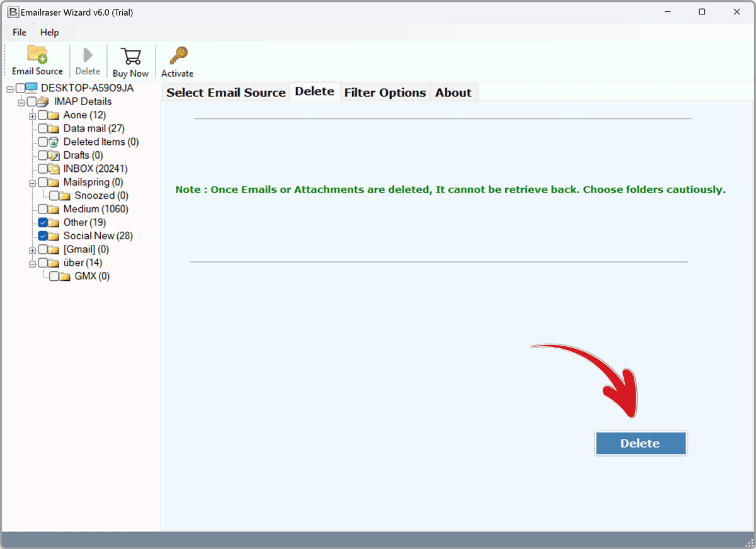This screenshot has width=756, height=549.
Task: Select the Delete tab
Action: pyautogui.click(x=314, y=91)
